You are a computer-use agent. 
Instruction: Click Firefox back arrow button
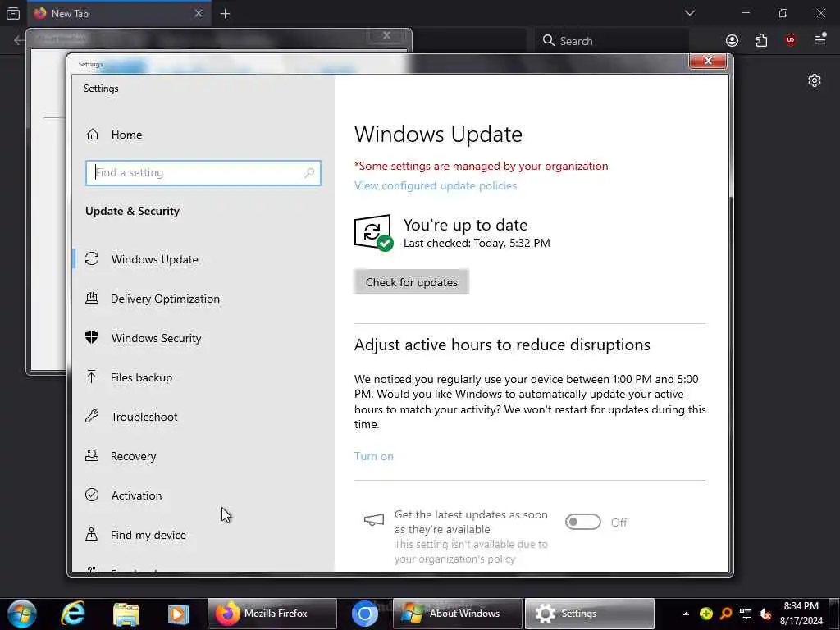point(19,40)
